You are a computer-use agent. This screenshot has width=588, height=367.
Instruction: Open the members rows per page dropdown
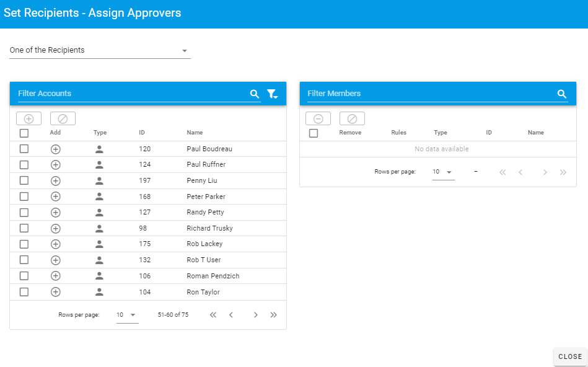click(443, 172)
